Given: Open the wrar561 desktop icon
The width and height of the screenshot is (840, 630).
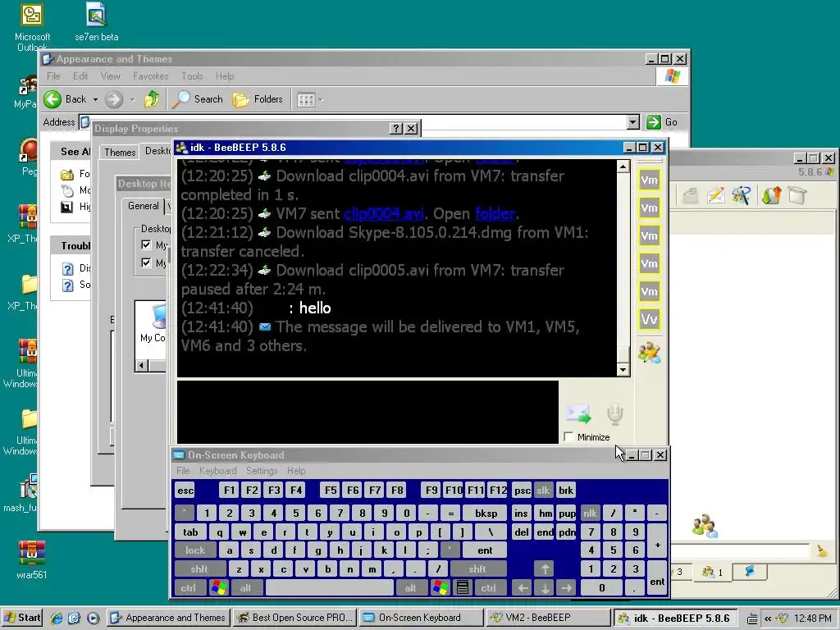Looking at the screenshot, I should point(32,559).
